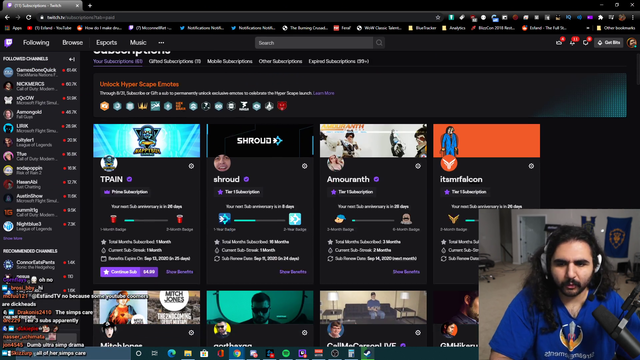This screenshot has width=640, height=360.
Task: Open shroud subscription settings gear
Action: 304,166
